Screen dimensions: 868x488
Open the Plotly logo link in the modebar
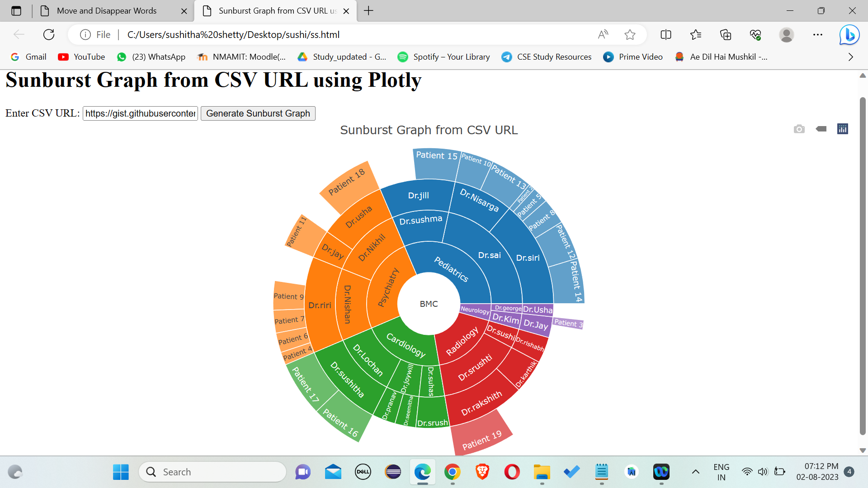842,129
